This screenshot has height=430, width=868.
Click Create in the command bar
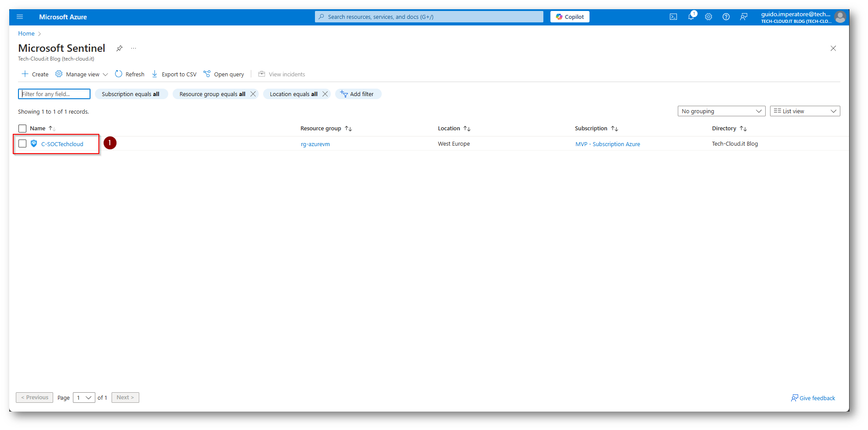(35, 74)
